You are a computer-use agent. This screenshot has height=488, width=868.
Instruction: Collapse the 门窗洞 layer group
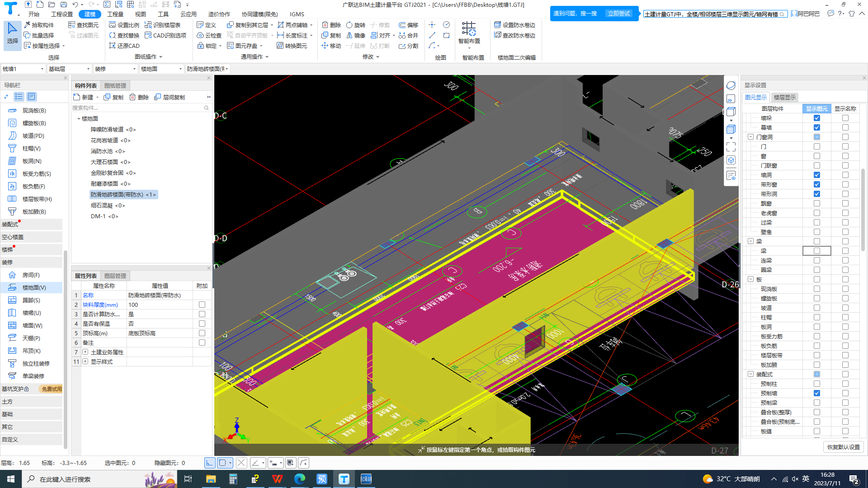pyautogui.click(x=750, y=137)
